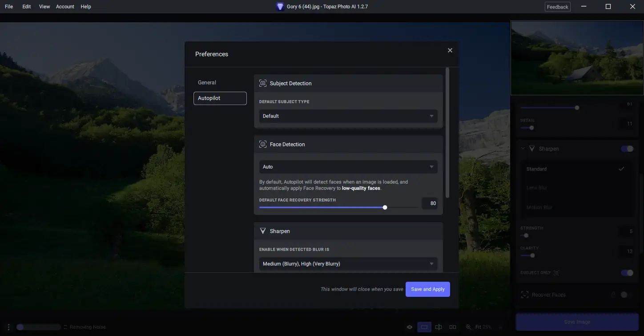The height and width of the screenshot is (336, 644).
Task: Click the 'DEFAULT FACE RECOVERY STRENGTH' label
Action: click(x=298, y=200)
